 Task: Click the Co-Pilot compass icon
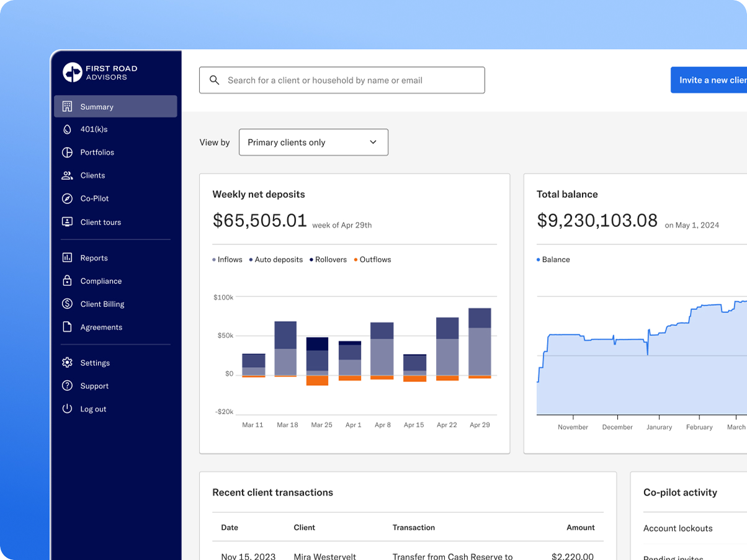[x=67, y=198]
